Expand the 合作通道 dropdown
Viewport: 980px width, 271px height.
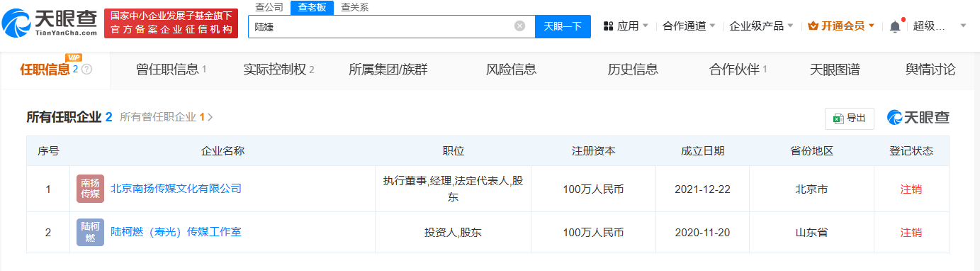pos(689,26)
